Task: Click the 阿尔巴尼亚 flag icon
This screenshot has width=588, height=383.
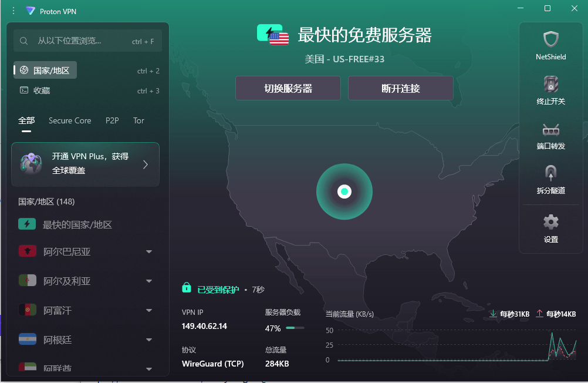Action: pyautogui.click(x=28, y=251)
